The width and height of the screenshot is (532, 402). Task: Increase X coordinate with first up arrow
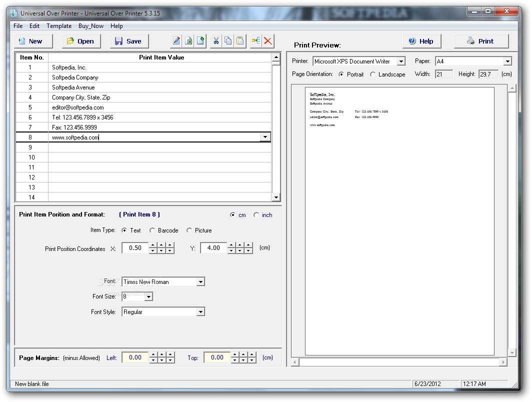click(x=152, y=245)
